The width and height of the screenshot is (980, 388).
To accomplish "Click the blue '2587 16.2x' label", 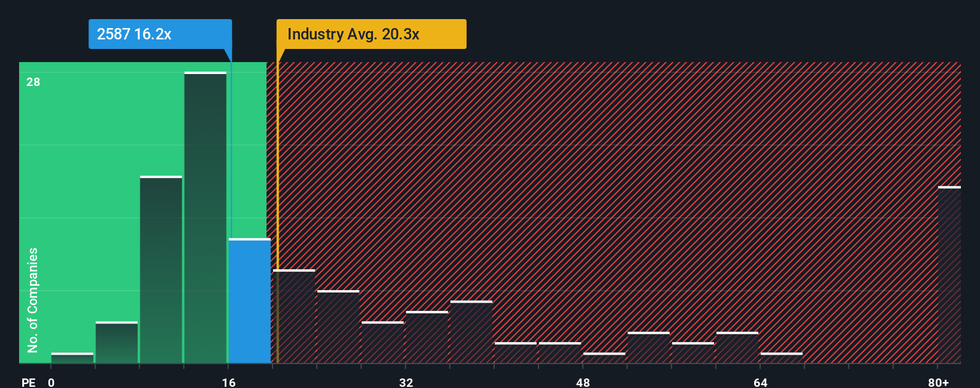I will [x=160, y=34].
